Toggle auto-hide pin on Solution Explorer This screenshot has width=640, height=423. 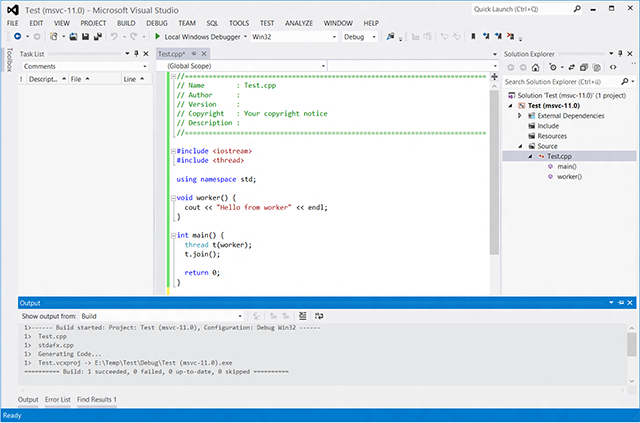tap(619, 53)
